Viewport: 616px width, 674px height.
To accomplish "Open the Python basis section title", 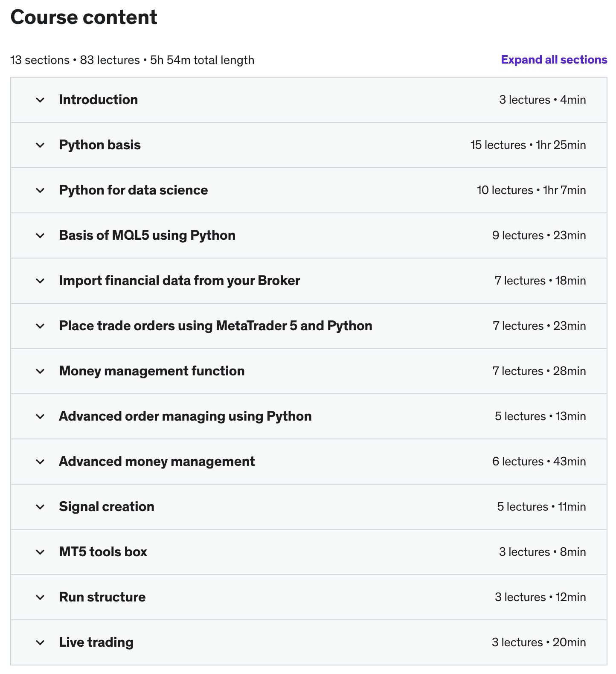I will tap(100, 145).
